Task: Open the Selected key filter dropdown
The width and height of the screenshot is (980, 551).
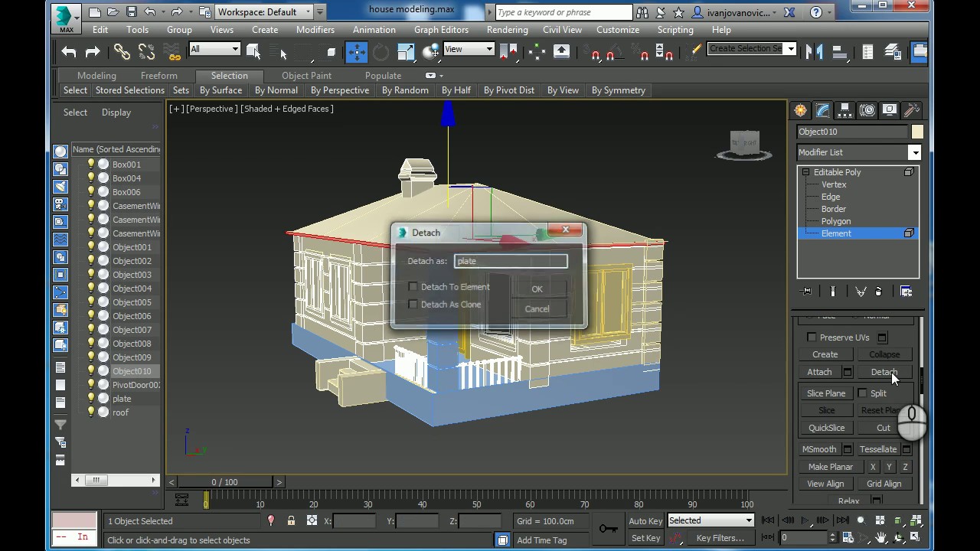Action: pyautogui.click(x=710, y=520)
